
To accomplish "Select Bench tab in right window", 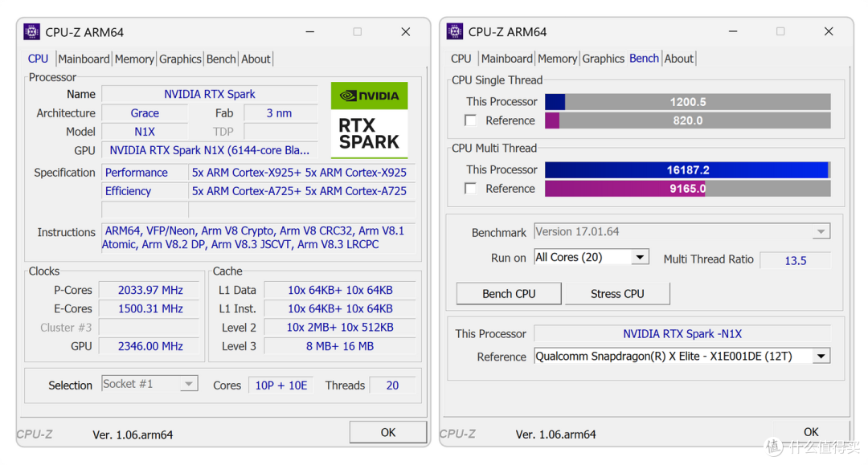I will [x=644, y=58].
